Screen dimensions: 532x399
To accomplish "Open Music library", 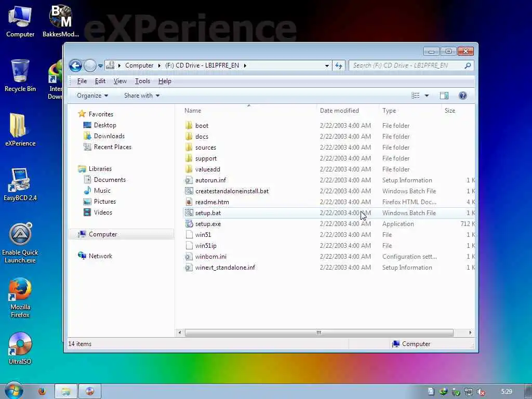I will [x=102, y=190].
